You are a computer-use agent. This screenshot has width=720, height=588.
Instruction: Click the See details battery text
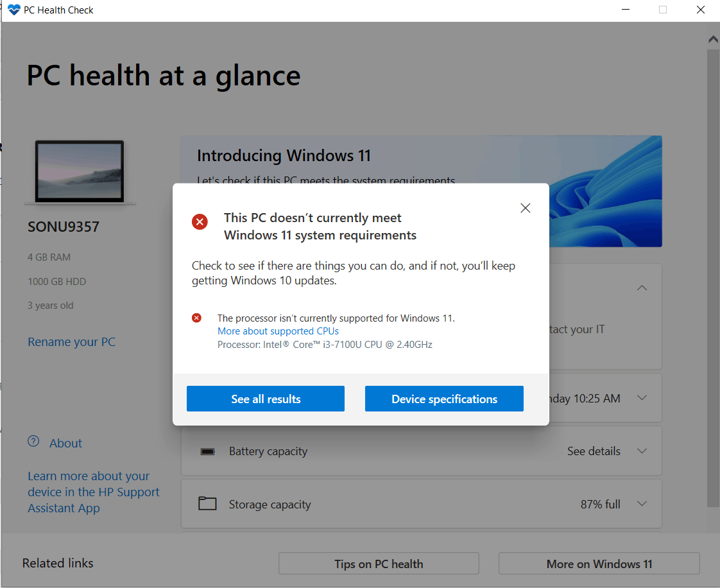pos(594,451)
